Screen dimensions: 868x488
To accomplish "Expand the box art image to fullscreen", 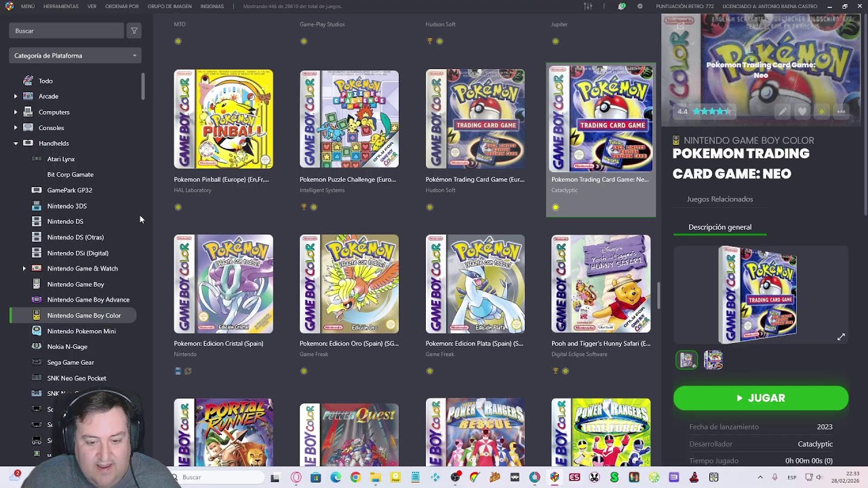I will pyautogui.click(x=841, y=337).
